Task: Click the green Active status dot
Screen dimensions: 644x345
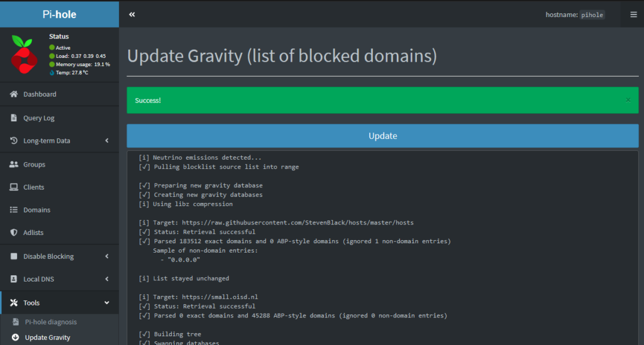Action: (x=52, y=48)
